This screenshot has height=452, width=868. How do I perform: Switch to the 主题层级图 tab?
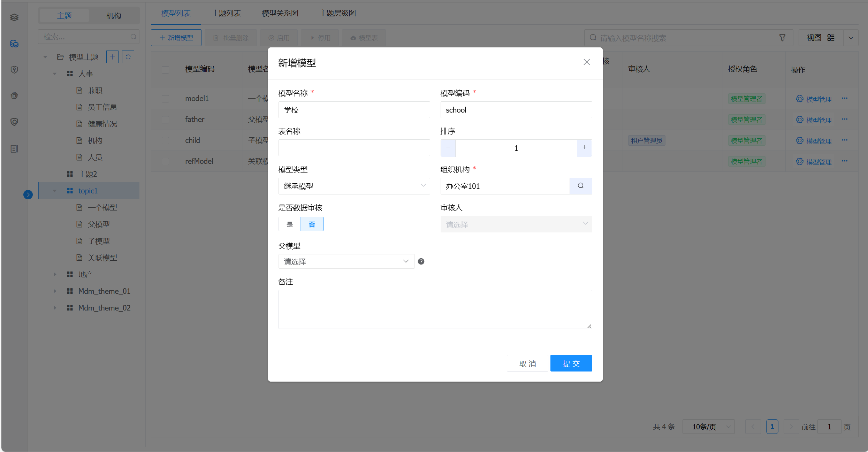[337, 13]
